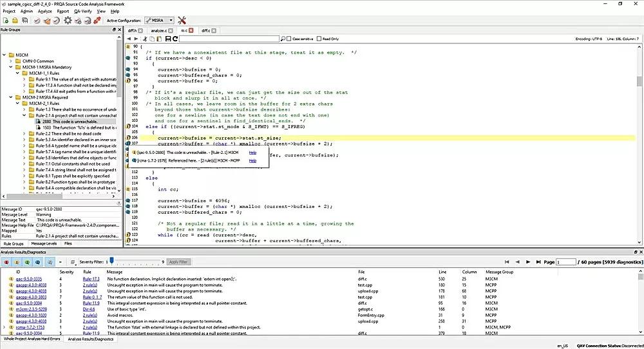The height and width of the screenshot is (349, 644).
Task: Close the diff.h tab
Action: pos(140,30)
